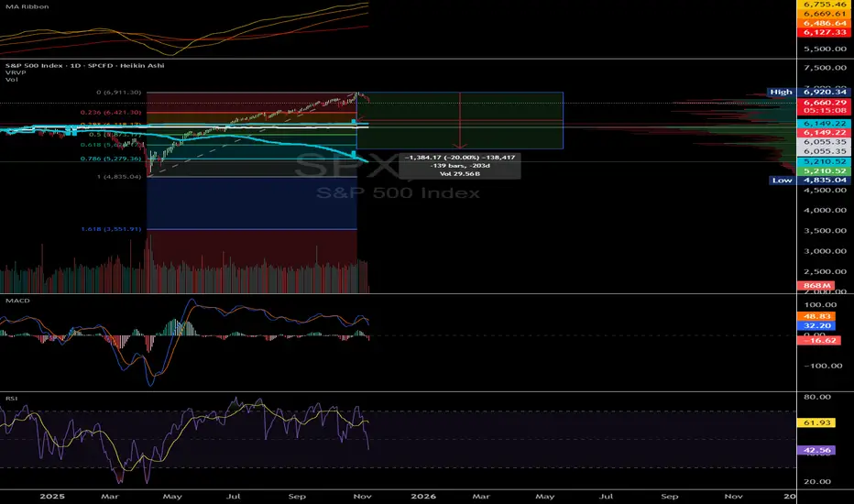Click the MACD value label 48.83
The height and width of the screenshot is (504, 854).
coord(815,313)
